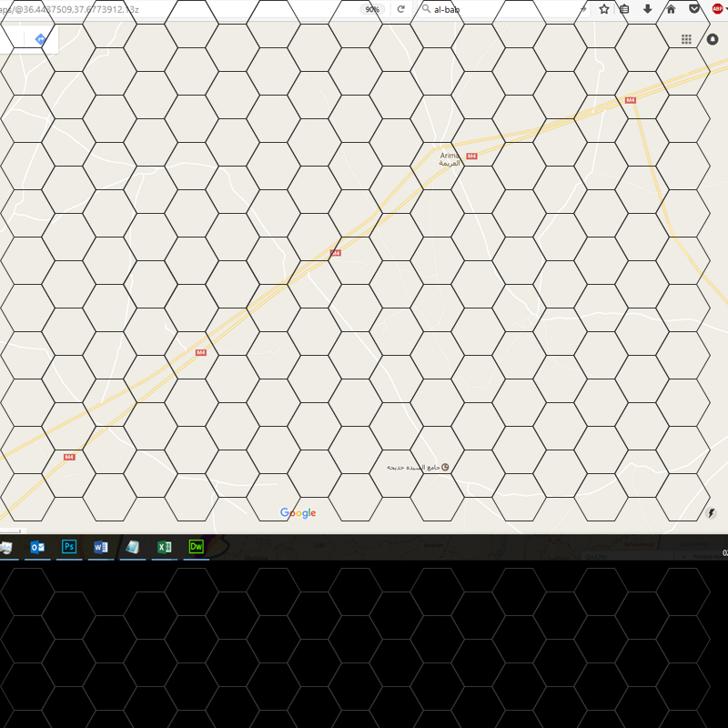Image resolution: width=728 pixels, height=728 pixels.
Task: Click the mosque place marker icon
Action: pos(445,467)
